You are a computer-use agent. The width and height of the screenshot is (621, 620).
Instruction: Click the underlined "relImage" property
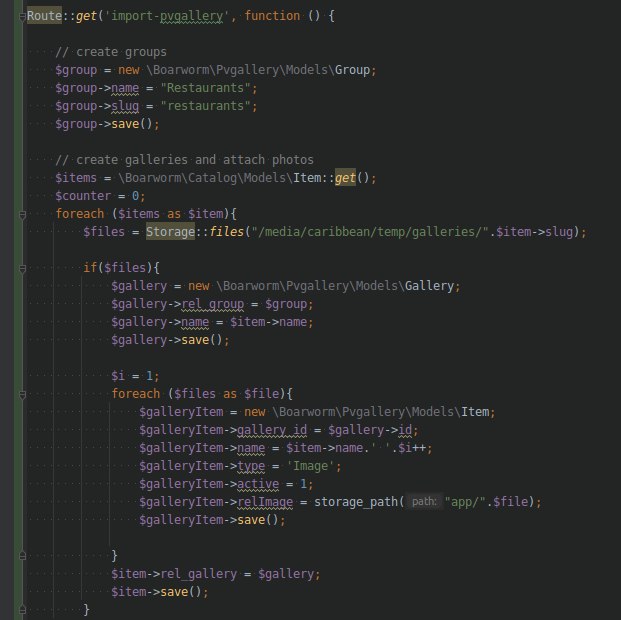265,502
